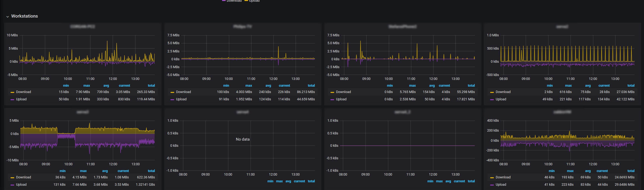Open color picker for Upload totaling 1.32141 GBs
The height and width of the screenshot is (190, 644).
click(12, 185)
